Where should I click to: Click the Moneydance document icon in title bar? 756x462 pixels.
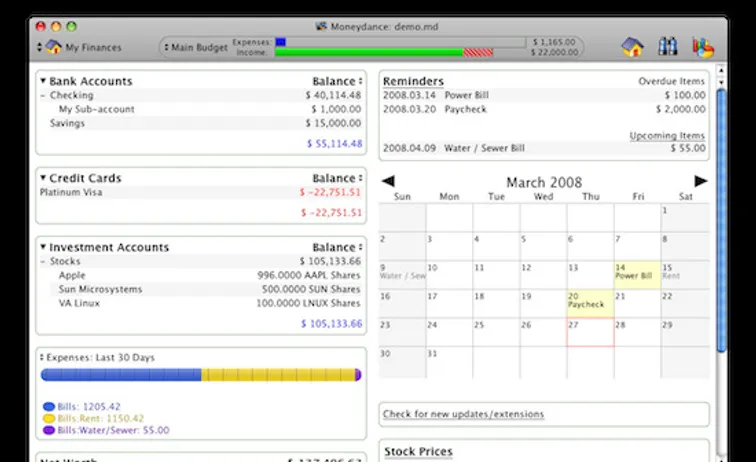tap(321, 26)
